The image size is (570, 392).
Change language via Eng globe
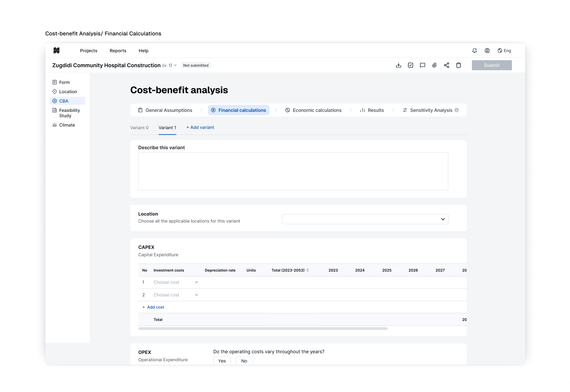click(x=504, y=51)
